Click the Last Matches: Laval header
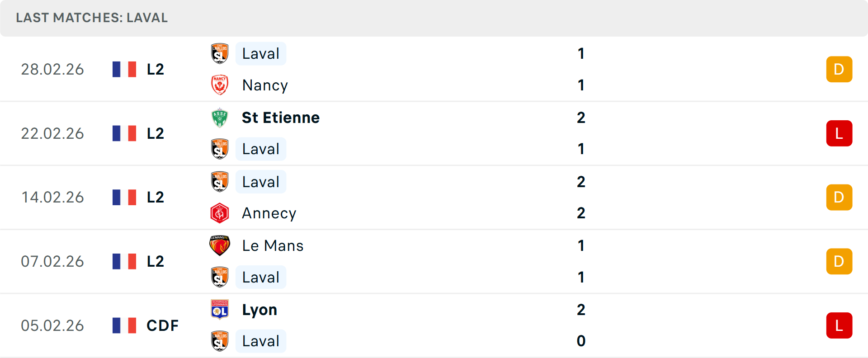The height and width of the screenshot is (358, 868). (92, 18)
